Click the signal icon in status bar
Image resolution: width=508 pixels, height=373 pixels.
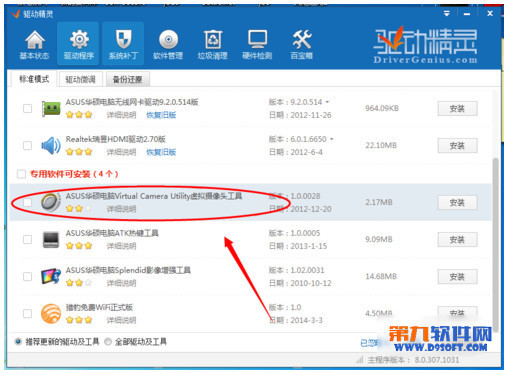[x=360, y=360]
